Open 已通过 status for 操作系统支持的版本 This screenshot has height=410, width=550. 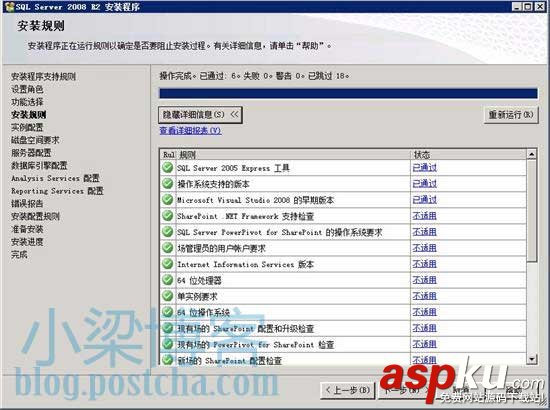[424, 183]
